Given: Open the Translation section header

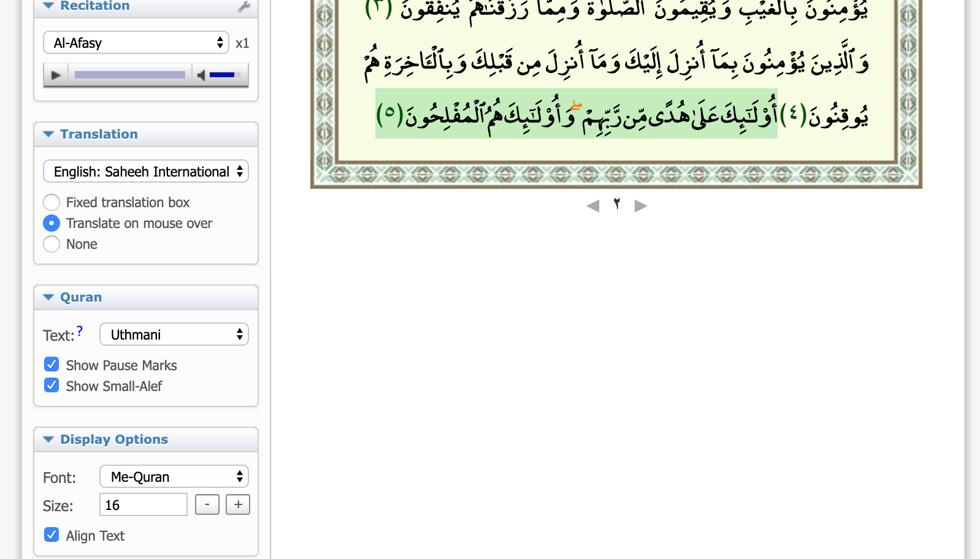Looking at the screenshot, I should (x=99, y=134).
